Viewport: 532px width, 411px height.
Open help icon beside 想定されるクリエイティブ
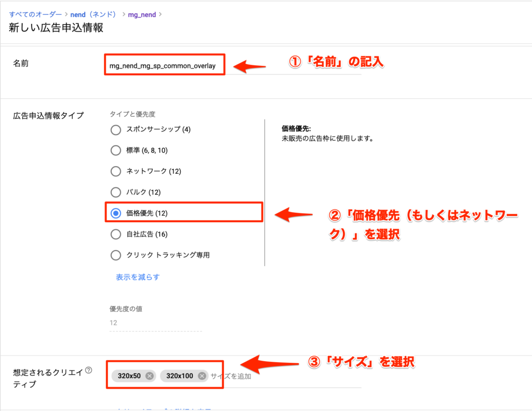(88, 370)
